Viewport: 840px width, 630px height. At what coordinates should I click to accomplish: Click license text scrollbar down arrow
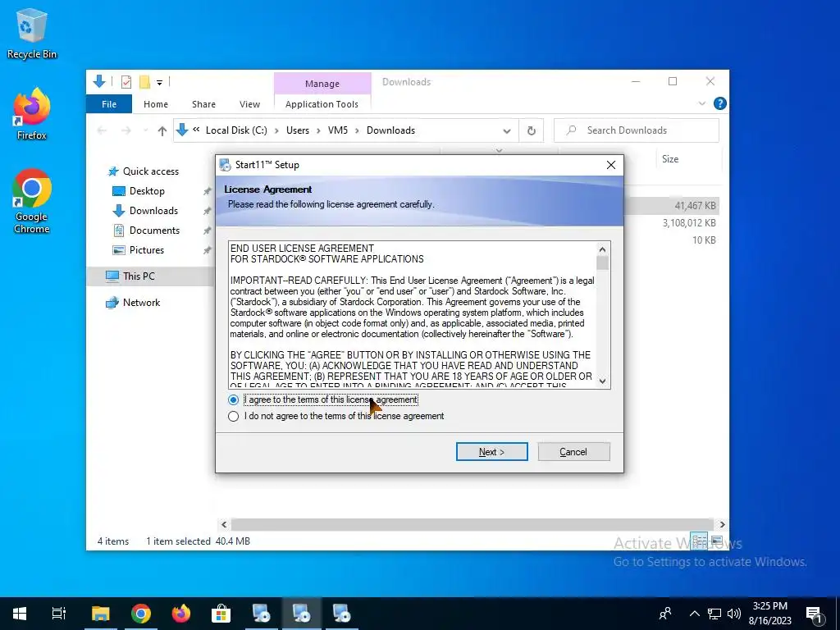(x=602, y=381)
